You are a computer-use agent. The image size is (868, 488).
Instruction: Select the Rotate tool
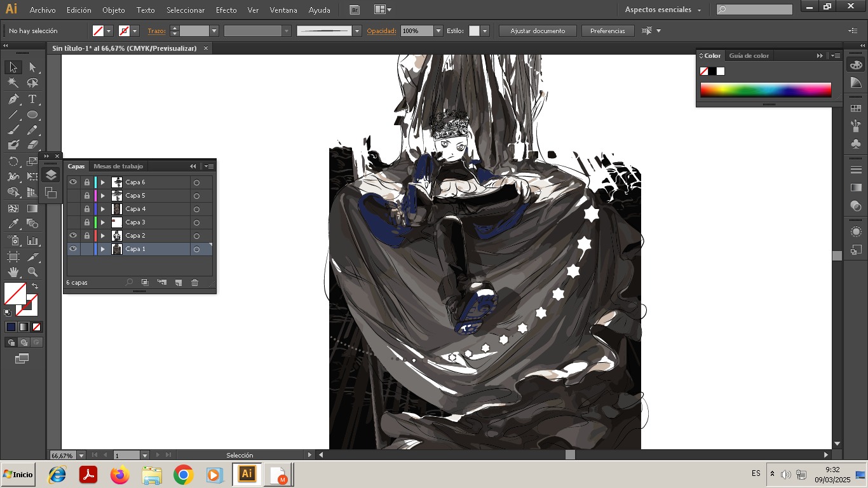(13, 161)
